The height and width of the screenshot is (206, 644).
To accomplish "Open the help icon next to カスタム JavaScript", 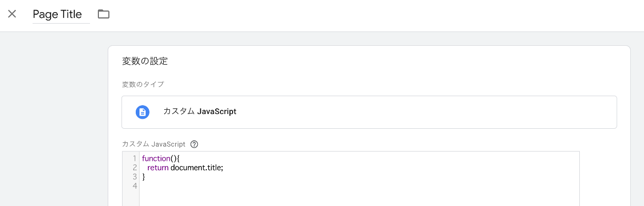I will (x=194, y=144).
